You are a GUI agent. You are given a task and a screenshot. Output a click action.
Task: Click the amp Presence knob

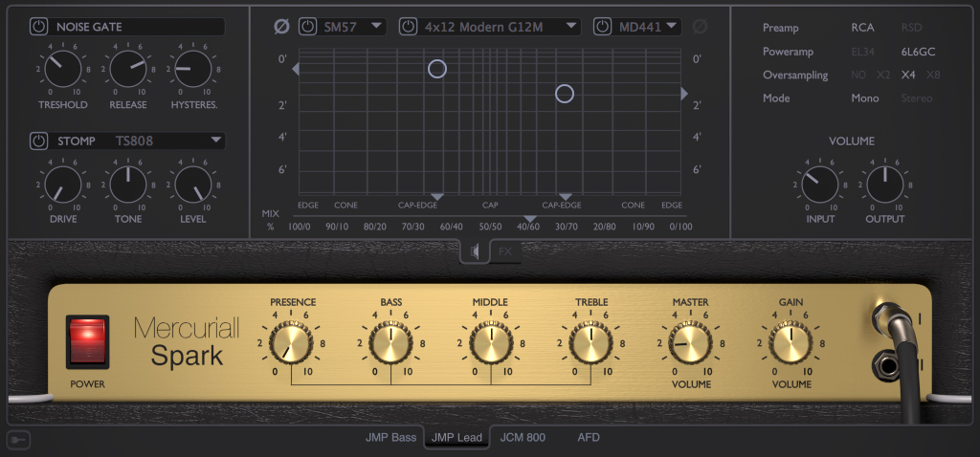coord(291,342)
